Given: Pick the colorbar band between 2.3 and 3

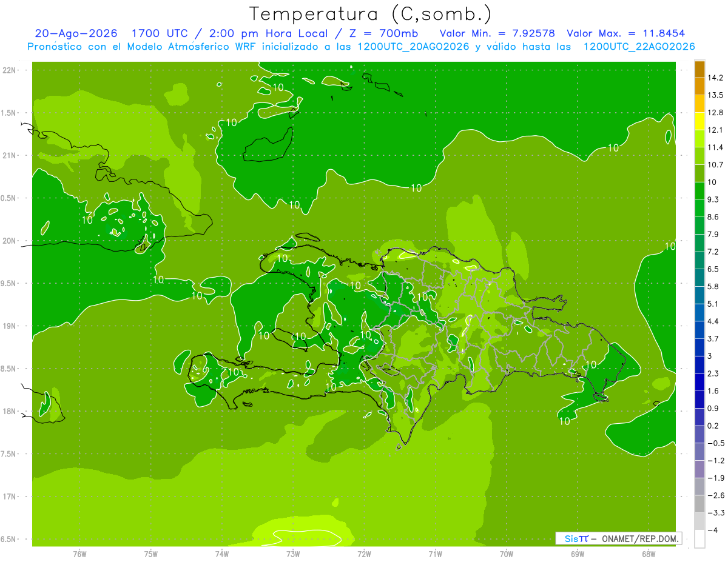Looking at the screenshot, I should point(699,365).
